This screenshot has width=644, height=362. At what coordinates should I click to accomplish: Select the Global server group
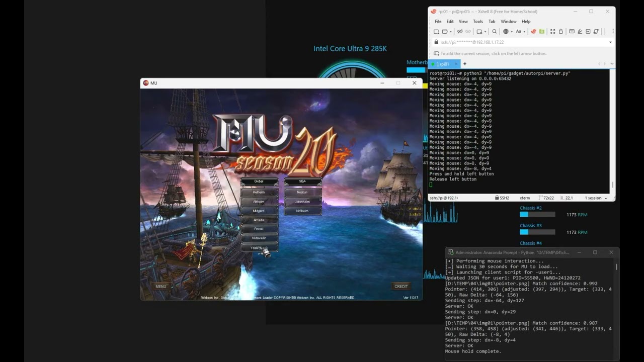point(259,182)
